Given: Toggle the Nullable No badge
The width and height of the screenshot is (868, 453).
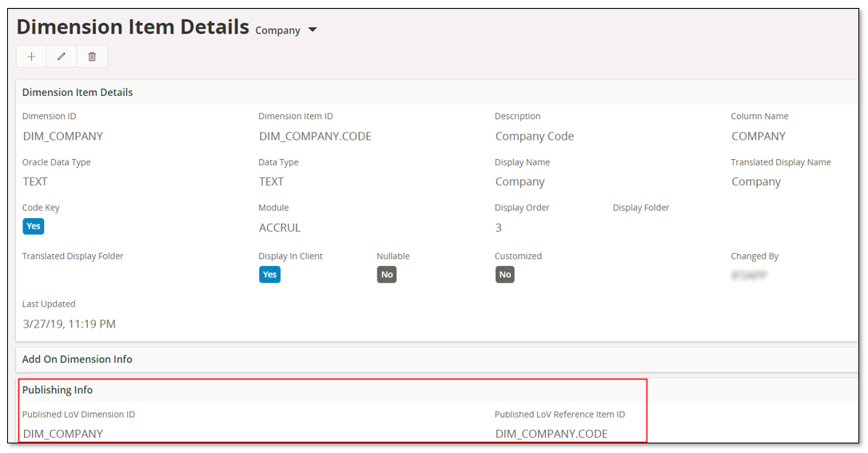Looking at the screenshot, I should click(x=387, y=275).
